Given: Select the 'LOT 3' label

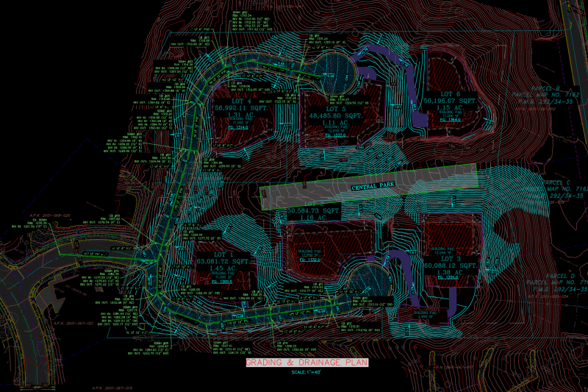Looking at the screenshot, I should [451, 259].
